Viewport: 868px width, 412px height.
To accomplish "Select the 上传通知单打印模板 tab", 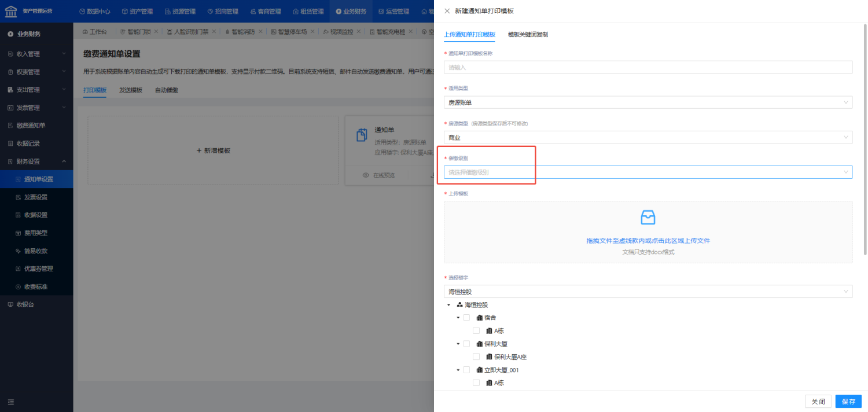I will pyautogui.click(x=469, y=35).
